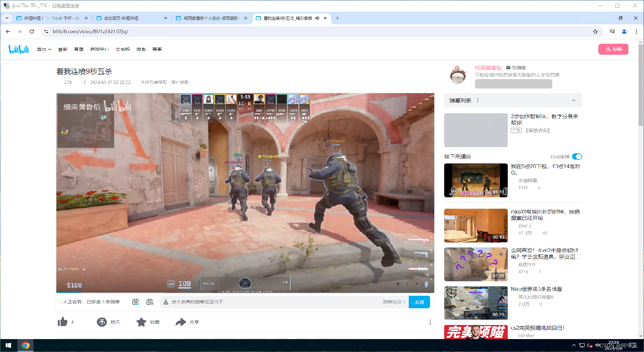
Task: Open 会员购 in the navigation
Action: coord(123,49)
